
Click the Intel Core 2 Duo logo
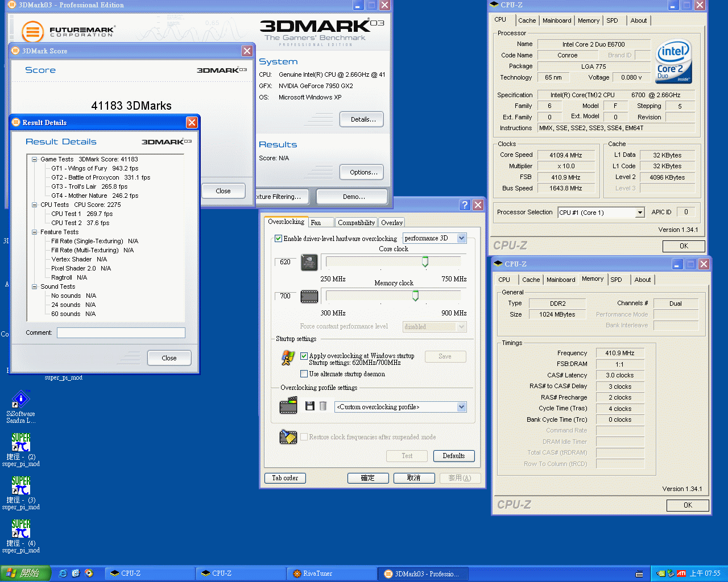(x=673, y=61)
